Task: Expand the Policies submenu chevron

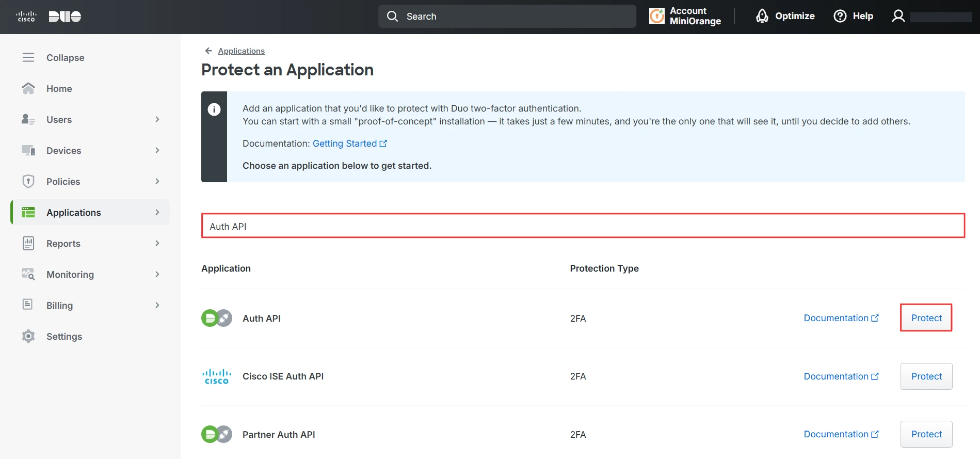Action: (x=157, y=181)
